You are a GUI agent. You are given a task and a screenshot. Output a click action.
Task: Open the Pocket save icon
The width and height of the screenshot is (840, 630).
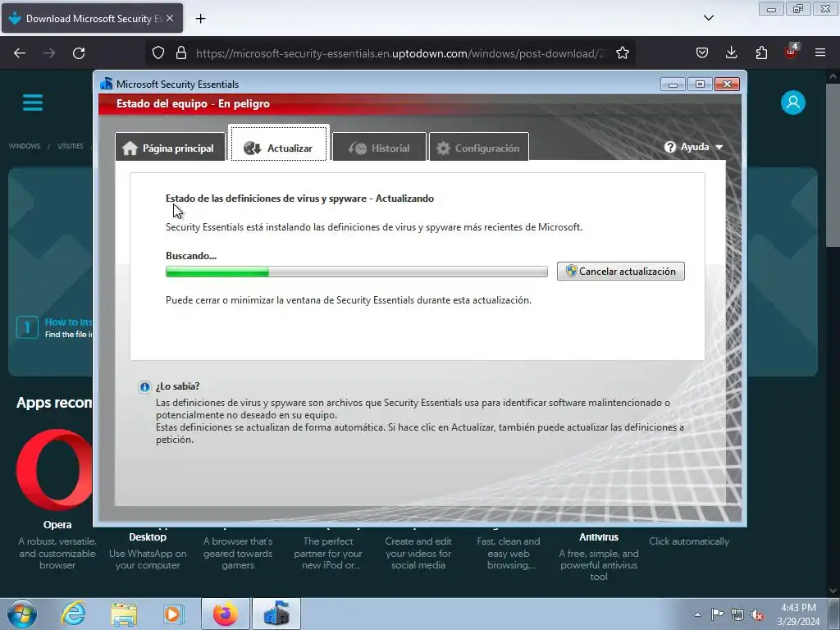(702, 53)
